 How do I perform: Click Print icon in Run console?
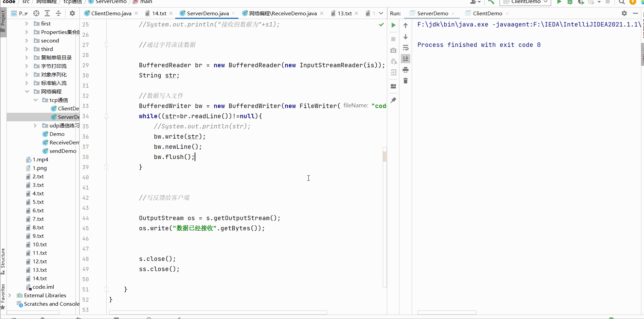[x=406, y=70]
